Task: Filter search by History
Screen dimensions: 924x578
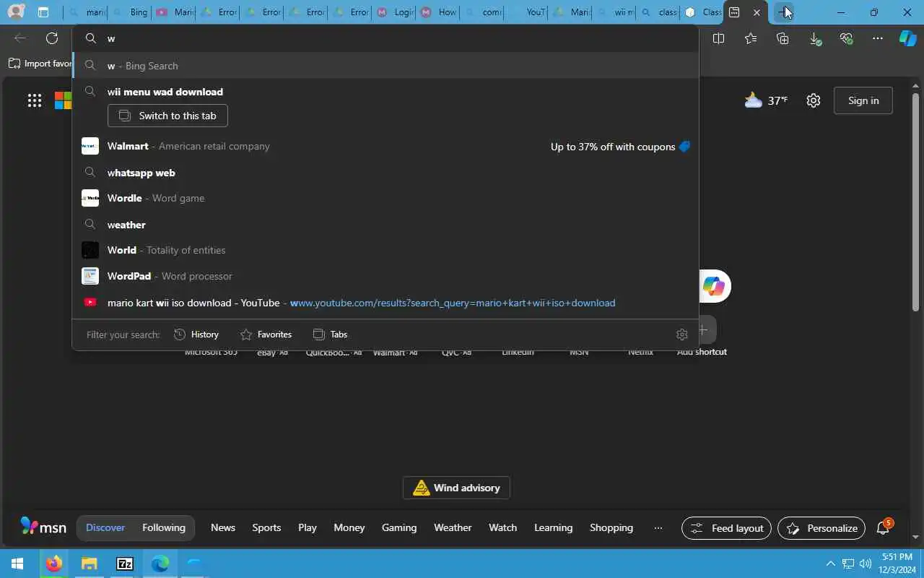Action: point(196,335)
